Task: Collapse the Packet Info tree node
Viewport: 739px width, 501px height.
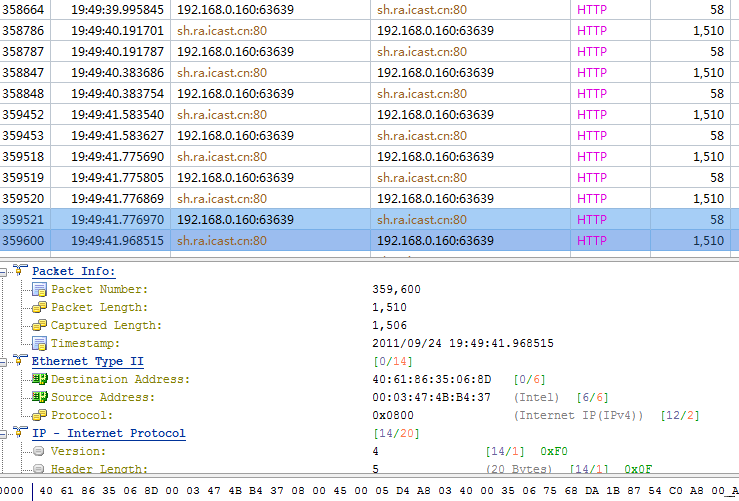Action: pyautogui.click(x=4, y=271)
